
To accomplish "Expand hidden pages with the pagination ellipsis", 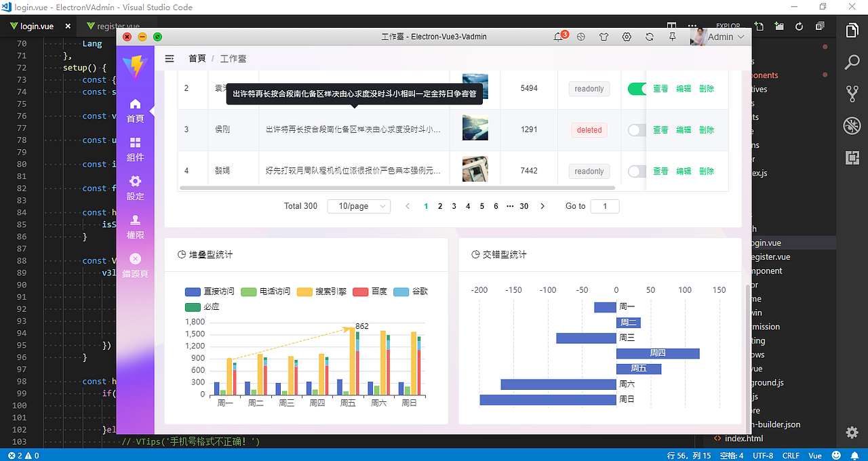I will click(511, 206).
